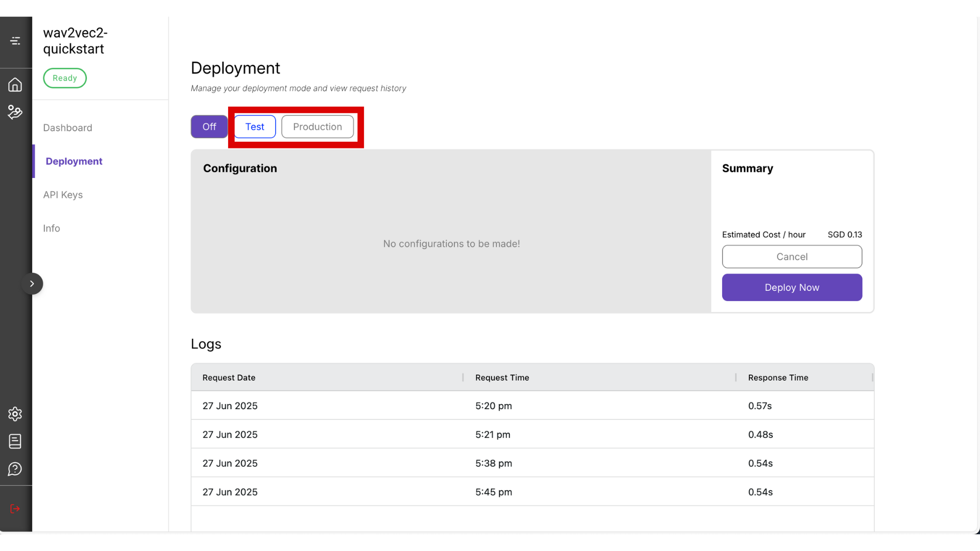Click the Logs section heading

pos(206,344)
